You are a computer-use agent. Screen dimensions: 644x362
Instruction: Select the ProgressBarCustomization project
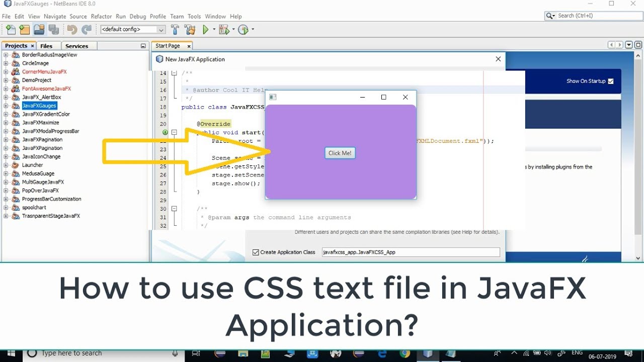pos(51,199)
